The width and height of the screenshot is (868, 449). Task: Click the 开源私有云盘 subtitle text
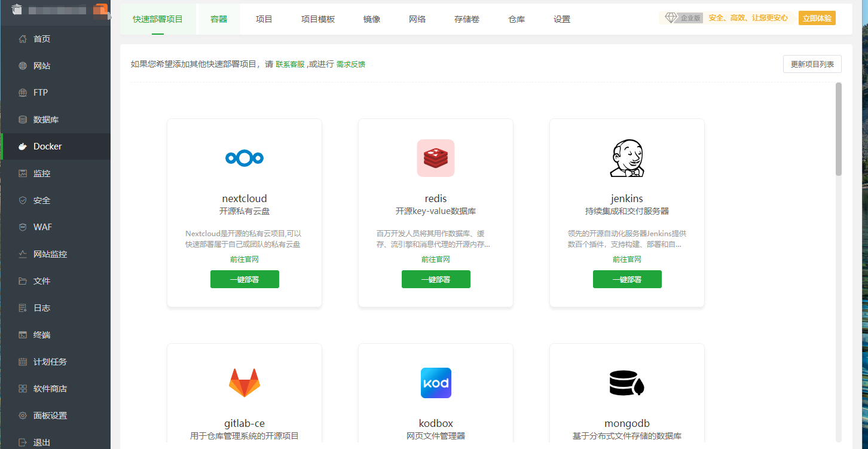244,211
